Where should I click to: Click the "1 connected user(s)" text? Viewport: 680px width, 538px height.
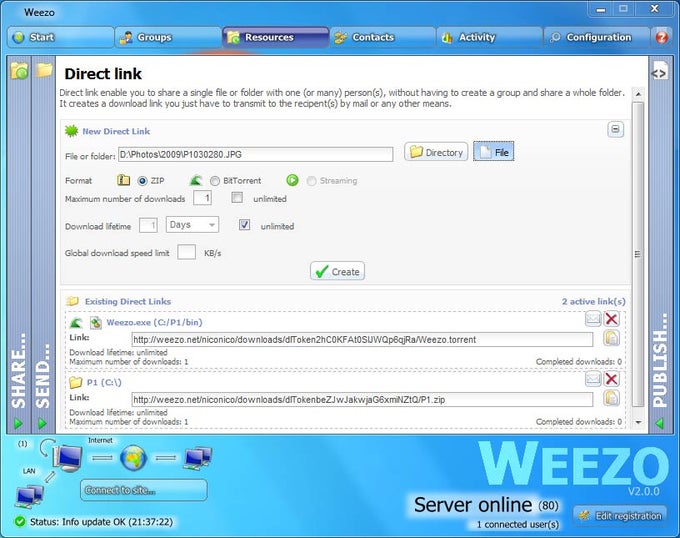pyautogui.click(x=518, y=525)
